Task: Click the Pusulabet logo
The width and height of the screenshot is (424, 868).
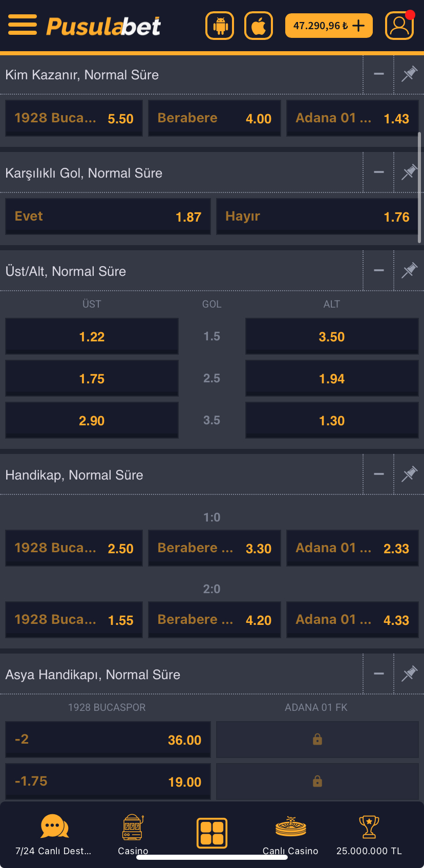Action: (x=104, y=26)
